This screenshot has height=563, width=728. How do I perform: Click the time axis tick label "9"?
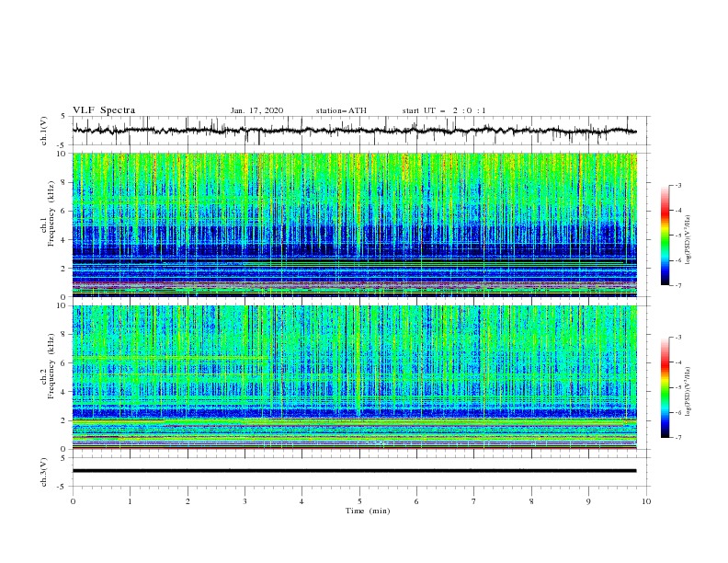(588, 501)
